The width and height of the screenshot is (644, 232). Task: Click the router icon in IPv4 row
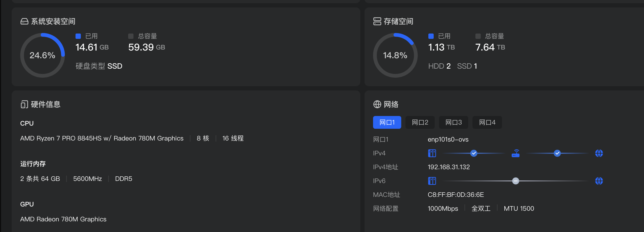click(x=515, y=153)
